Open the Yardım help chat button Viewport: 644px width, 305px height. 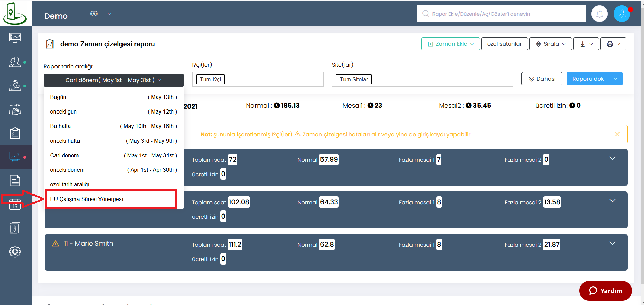(605, 291)
